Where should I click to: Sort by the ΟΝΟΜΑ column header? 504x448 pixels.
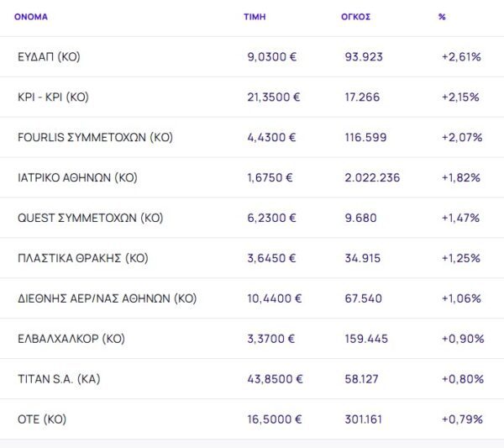31,16
